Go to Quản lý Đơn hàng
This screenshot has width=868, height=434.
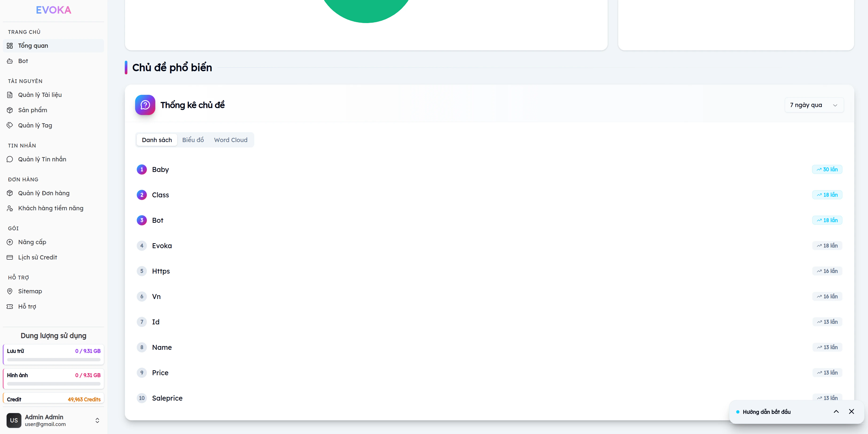pos(43,193)
